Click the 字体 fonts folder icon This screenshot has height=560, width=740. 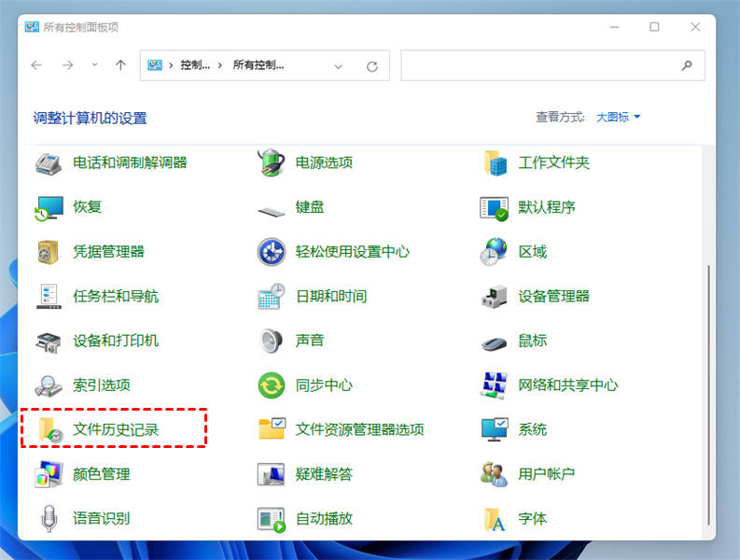point(495,519)
